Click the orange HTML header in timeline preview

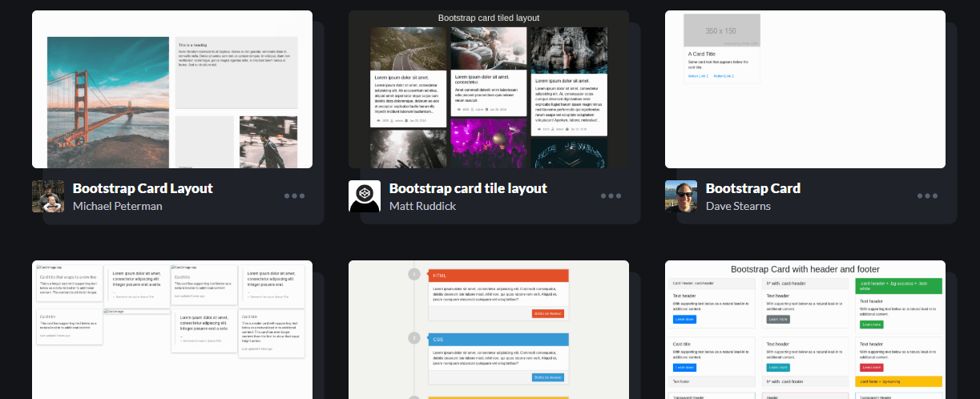pos(498,276)
